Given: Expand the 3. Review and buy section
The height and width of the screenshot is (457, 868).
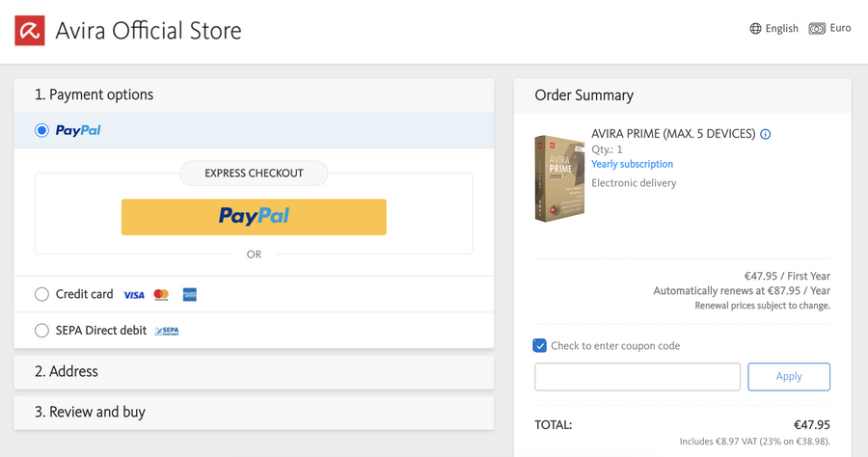Looking at the screenshot, I should [x=254, y=412].
